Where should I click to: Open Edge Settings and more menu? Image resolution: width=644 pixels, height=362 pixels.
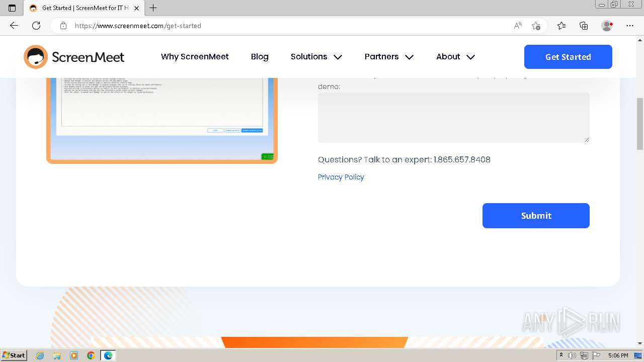(630, 26)
